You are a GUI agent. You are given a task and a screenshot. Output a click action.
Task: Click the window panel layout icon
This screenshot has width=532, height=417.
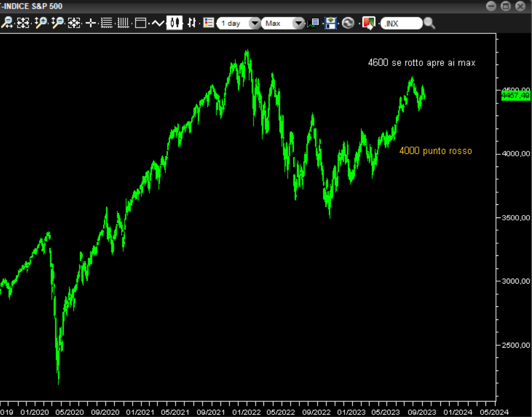(x=141, y=23)
